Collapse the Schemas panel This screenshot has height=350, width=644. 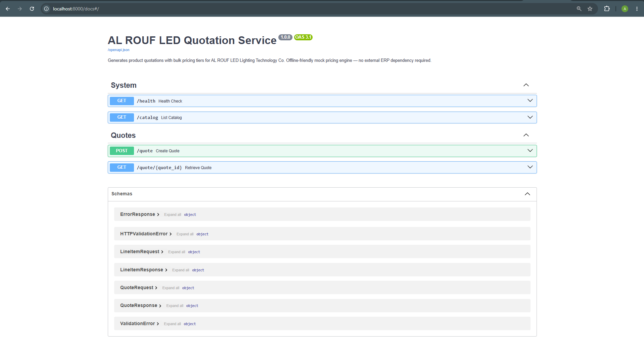(527, 194)
